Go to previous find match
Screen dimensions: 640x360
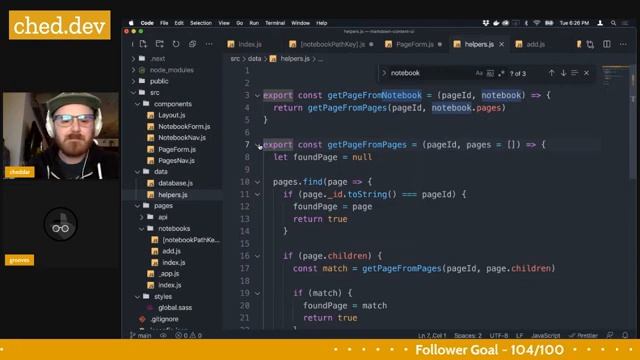tap(551, 73)
